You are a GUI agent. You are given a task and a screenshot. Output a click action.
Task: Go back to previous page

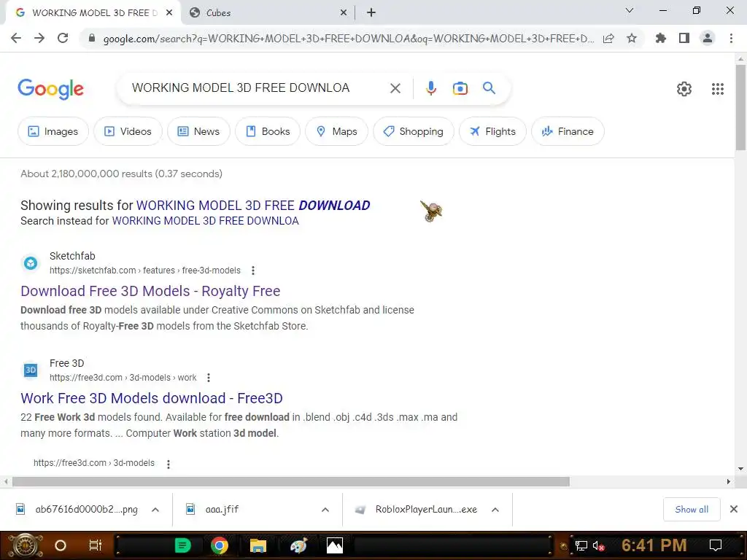tap(16, 38)
